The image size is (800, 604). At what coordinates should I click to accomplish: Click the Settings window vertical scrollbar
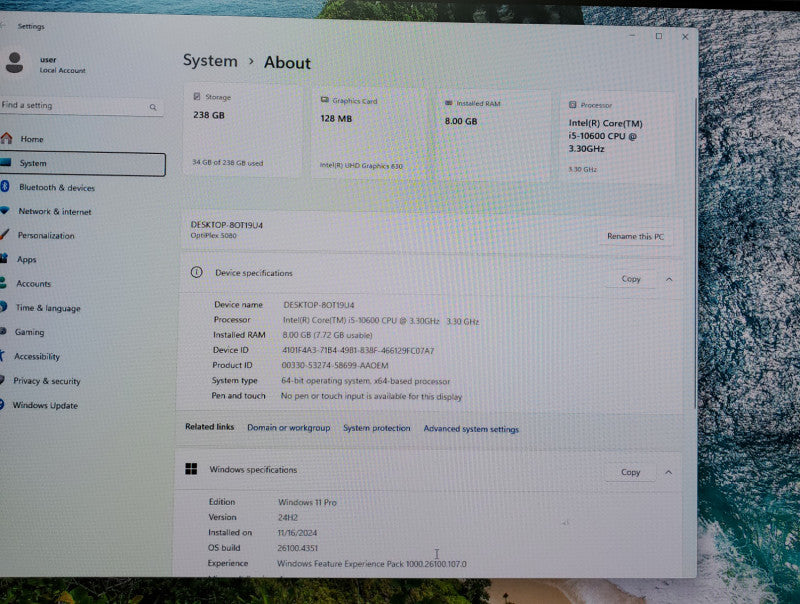coord(695,253)
